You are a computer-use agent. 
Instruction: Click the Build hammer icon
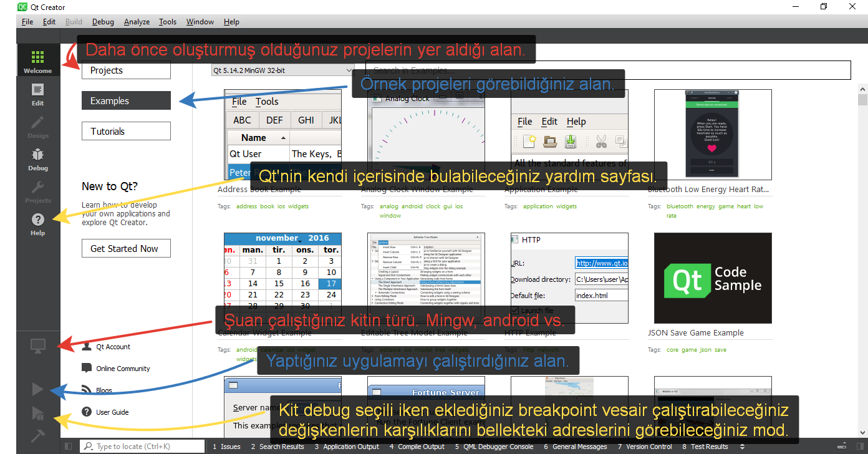[x=38, y=435]
